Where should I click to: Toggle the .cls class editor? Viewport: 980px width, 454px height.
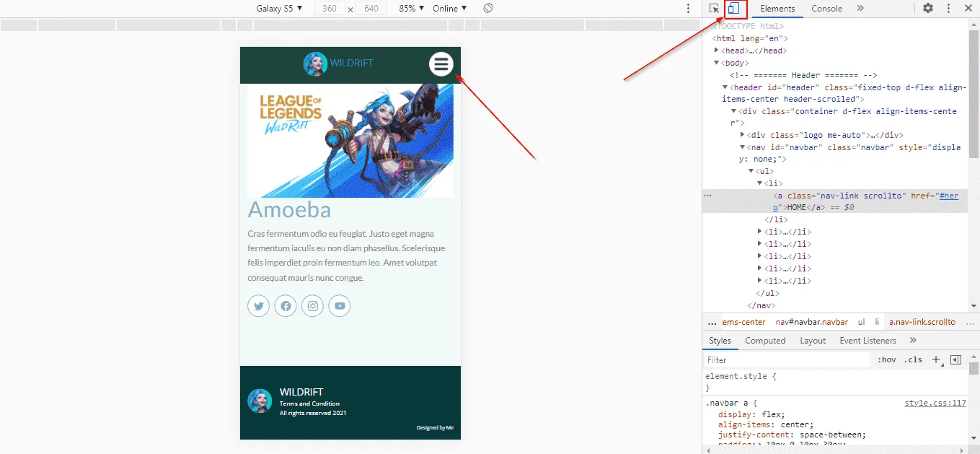913,359
